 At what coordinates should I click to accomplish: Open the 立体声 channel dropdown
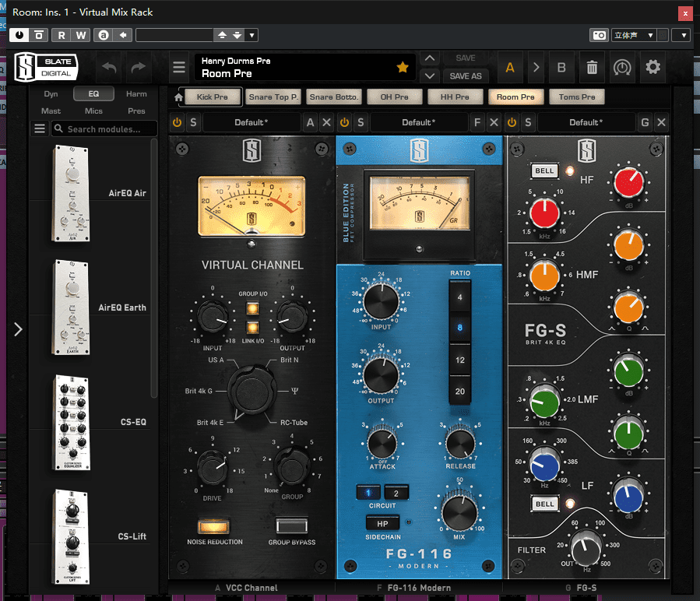[634, 35]
